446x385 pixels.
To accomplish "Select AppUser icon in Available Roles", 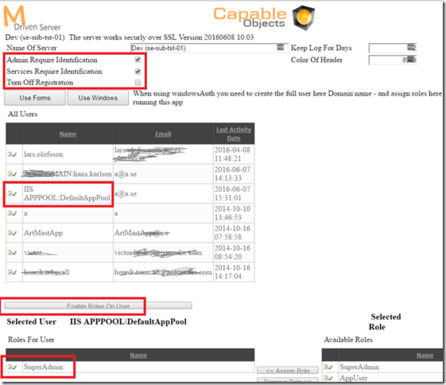I will pyautogui.click(x=329, y=378).
